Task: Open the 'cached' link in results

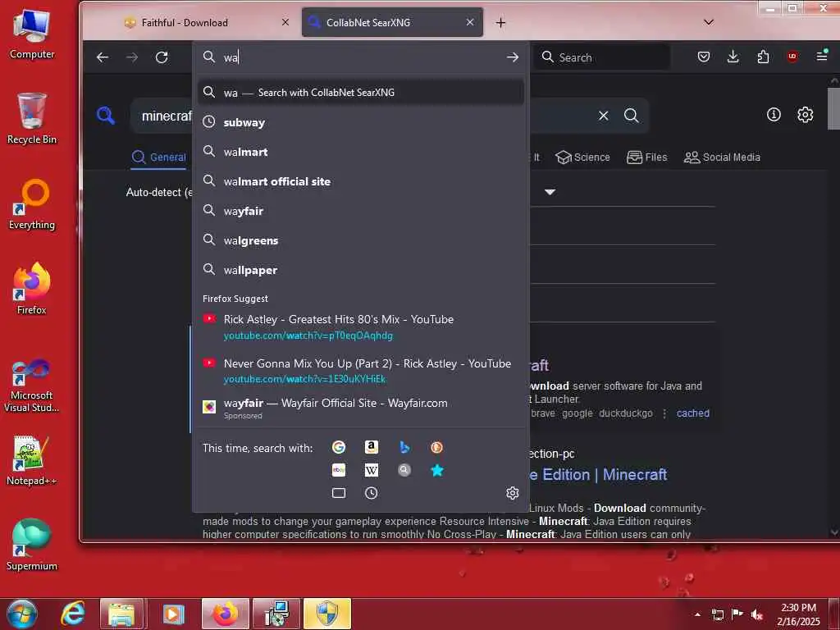Action: pyautogui.click(x=692, y=413)
